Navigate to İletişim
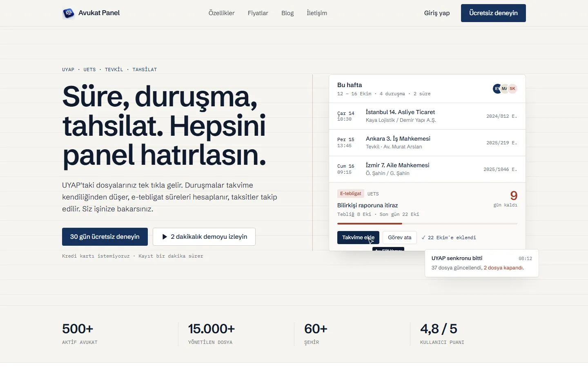 [317, 13]
